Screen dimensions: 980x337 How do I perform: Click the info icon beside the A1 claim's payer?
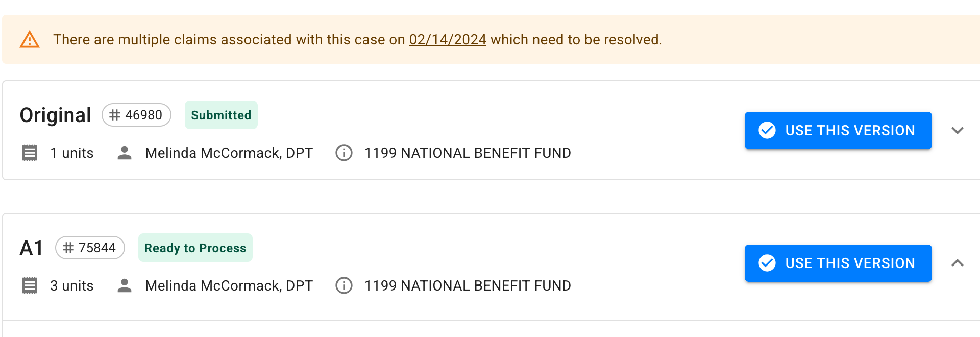(344, 285)
